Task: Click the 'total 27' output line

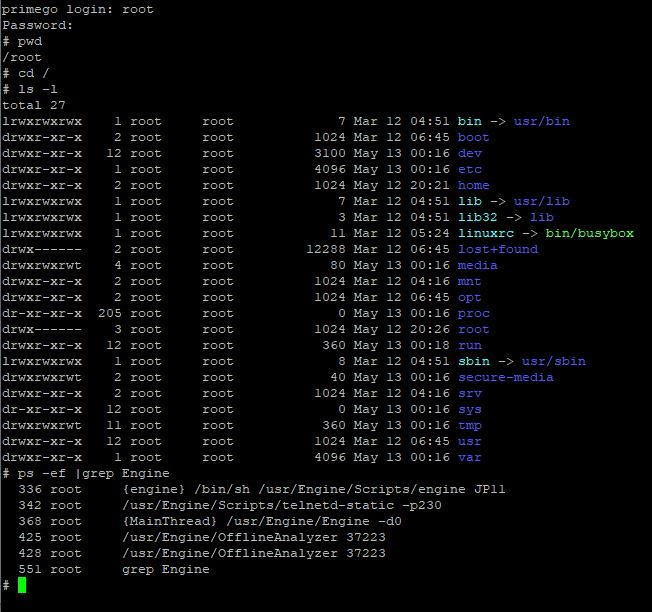Action: 34,105
